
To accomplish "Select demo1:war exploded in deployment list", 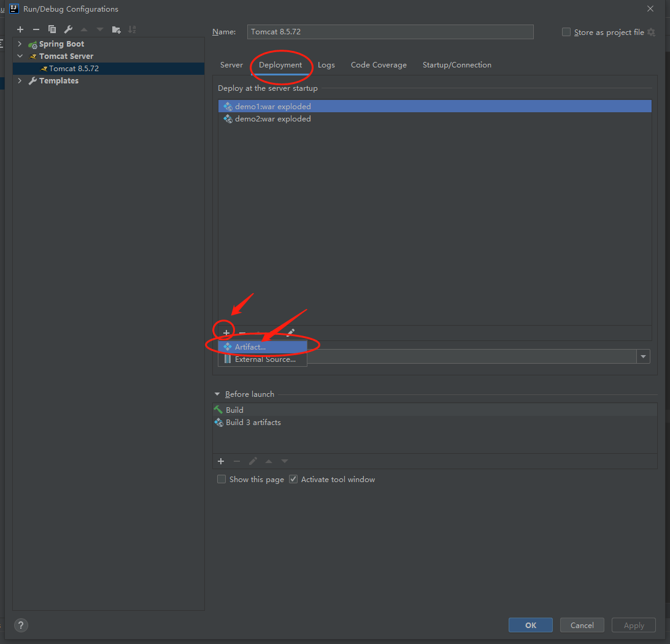I will 434,106.
